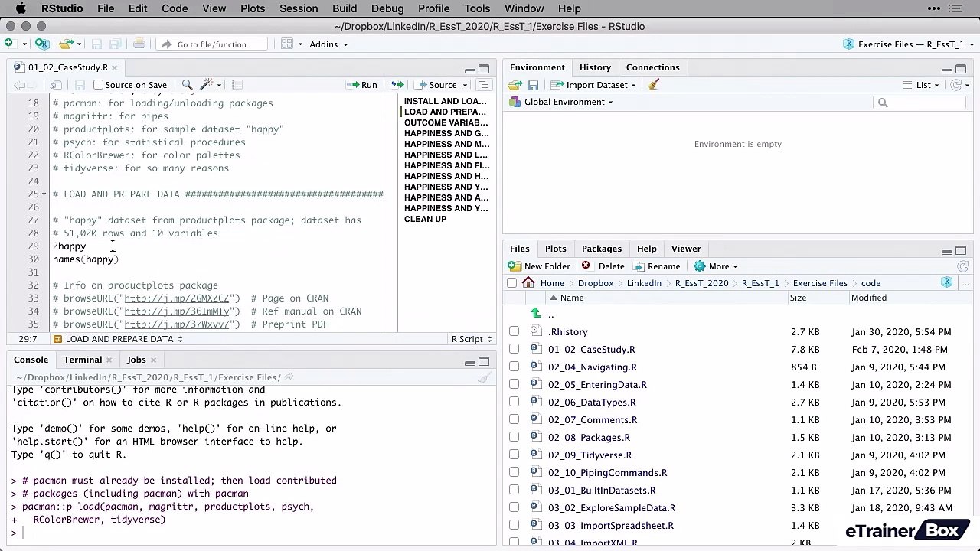Click Home directory icon in breadcrumb
980x551 pixels.
coord(528,283)
